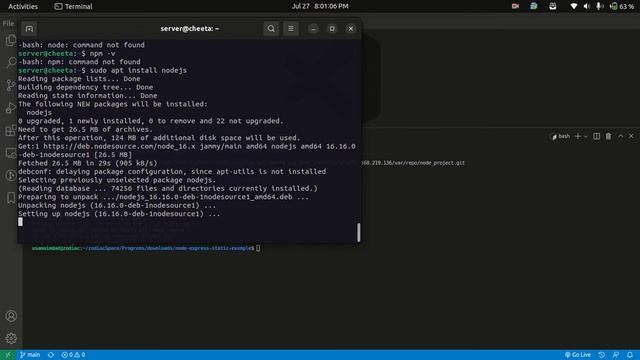640x360 pixels.
Task: Open the terminal hamburger menu
Action: (291, 29)
